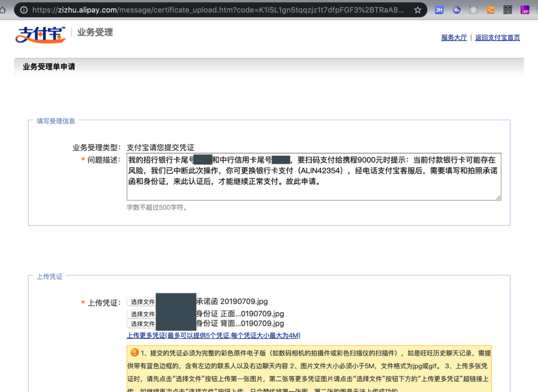Click 选择文件 button for 身份证 正面

coord(142,314)
